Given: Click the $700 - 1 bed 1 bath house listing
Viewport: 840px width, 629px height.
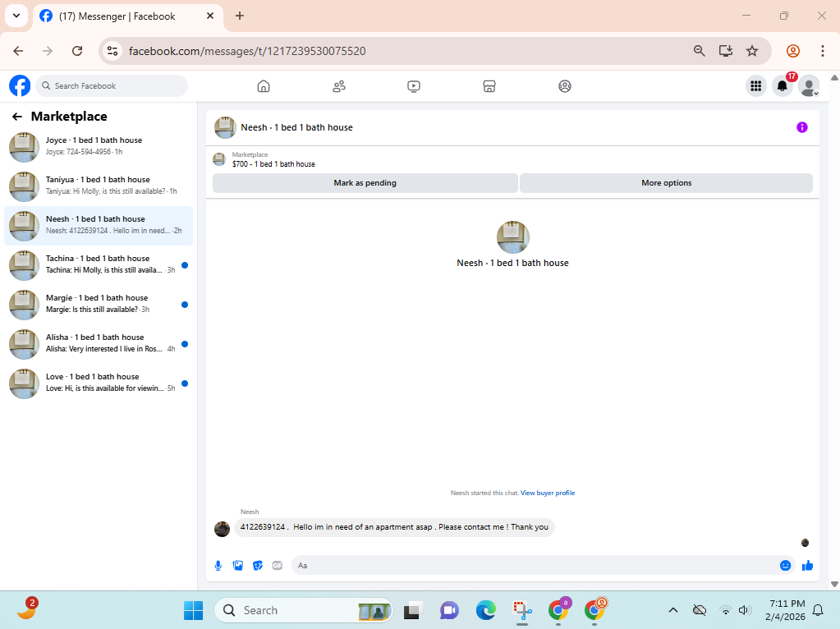Looking at the screenshot, I should click(273, 164).
